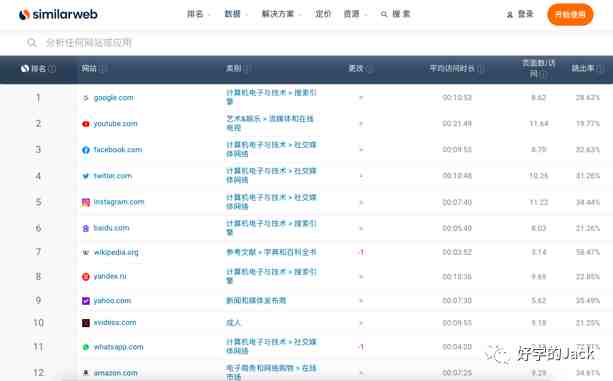This screenshot has height=381, width=613.
Task: Click the Twitter bird favicon icon
Action: coord(86,176)
